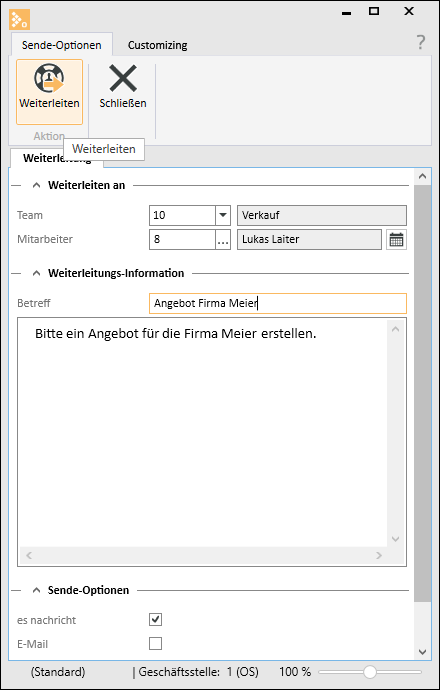Collapse the Weiterleitungs-Information section
This screenshot has width=440, height=690.
(37, 273)
